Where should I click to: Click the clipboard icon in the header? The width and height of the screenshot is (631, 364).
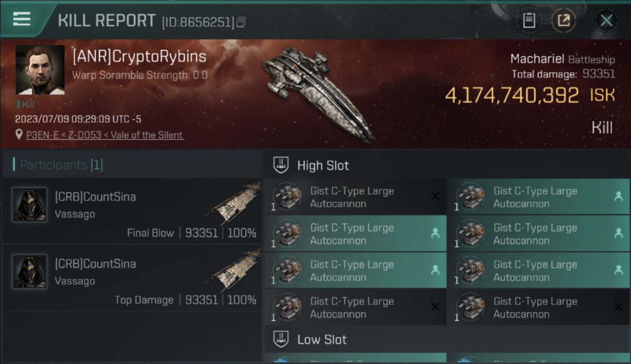point(529,20)
